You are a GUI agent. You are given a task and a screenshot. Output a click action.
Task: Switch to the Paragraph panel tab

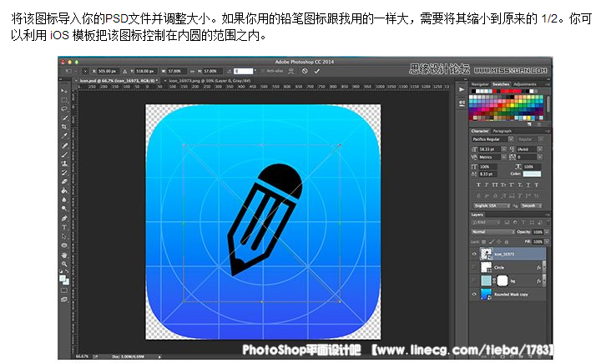(x=503, y=131)
